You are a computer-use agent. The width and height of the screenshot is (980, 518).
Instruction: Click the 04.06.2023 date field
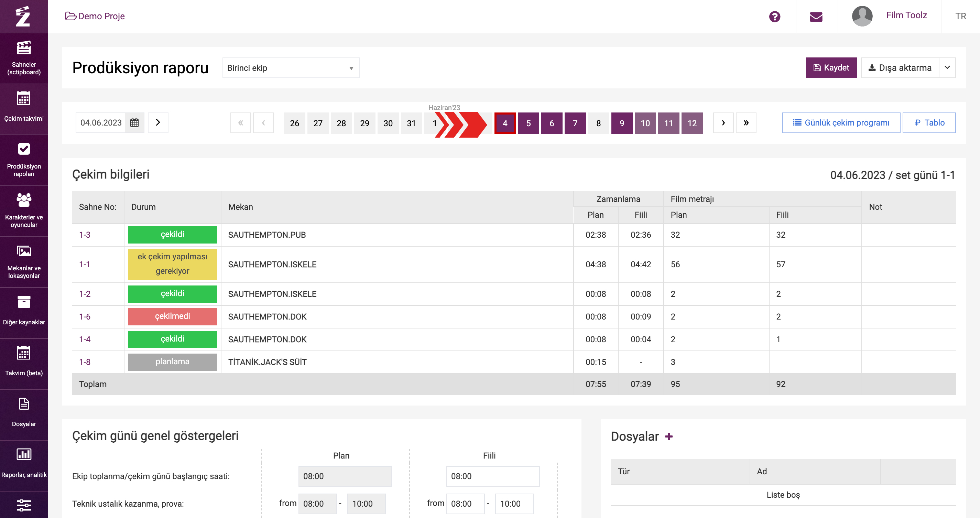(101, 122)
